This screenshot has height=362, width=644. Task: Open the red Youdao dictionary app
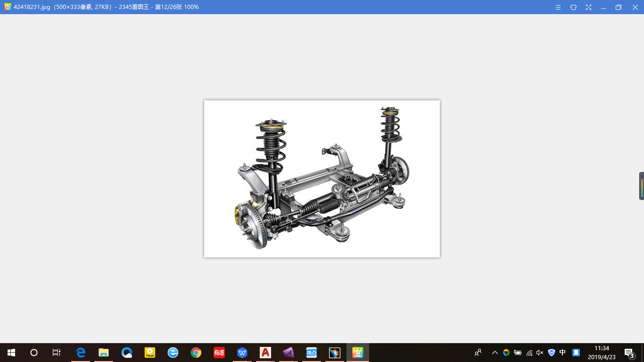pyautogui.click(x=219, y=353)
